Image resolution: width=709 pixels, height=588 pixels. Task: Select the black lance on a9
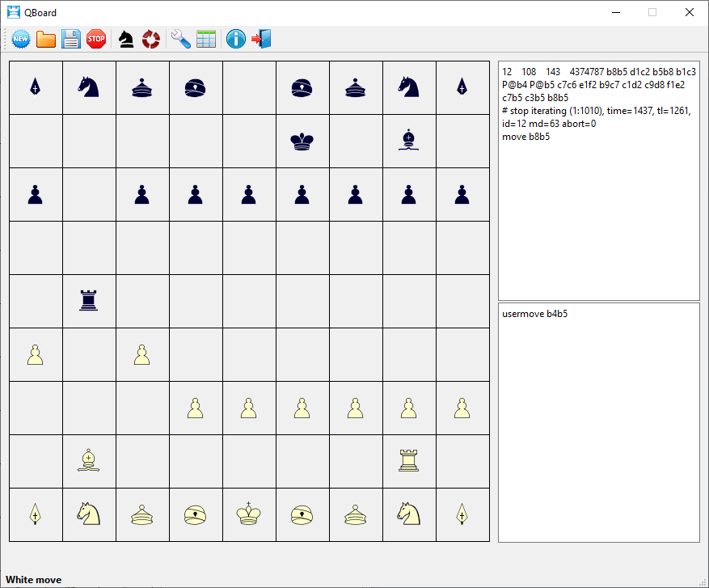36,87
